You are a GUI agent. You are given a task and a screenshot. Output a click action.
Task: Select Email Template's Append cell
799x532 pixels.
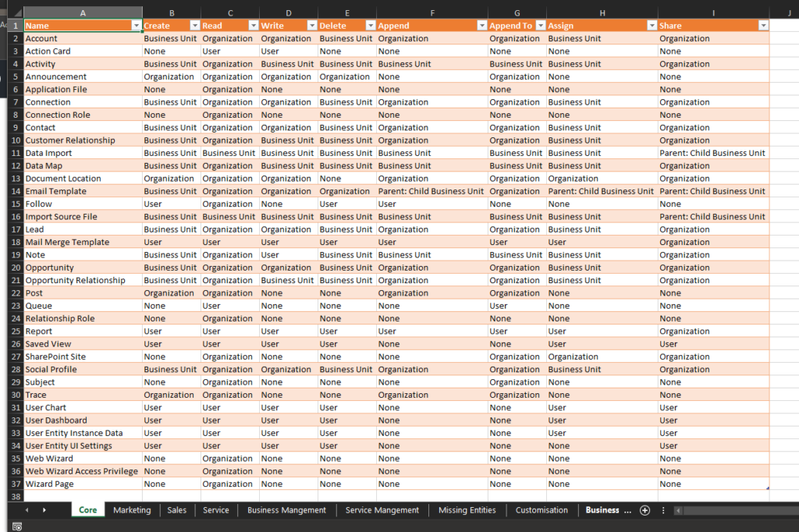click(432, 191)
